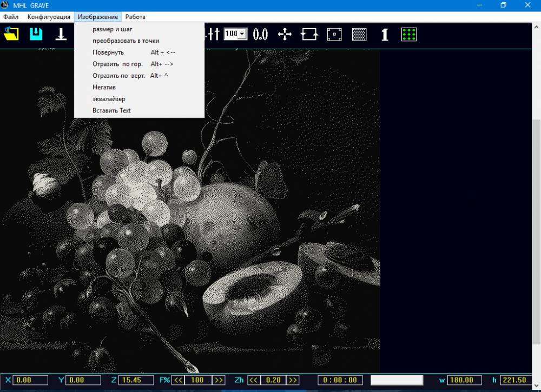
Task: Click the green dots grid icon
Action: click(x=409, y=34)
